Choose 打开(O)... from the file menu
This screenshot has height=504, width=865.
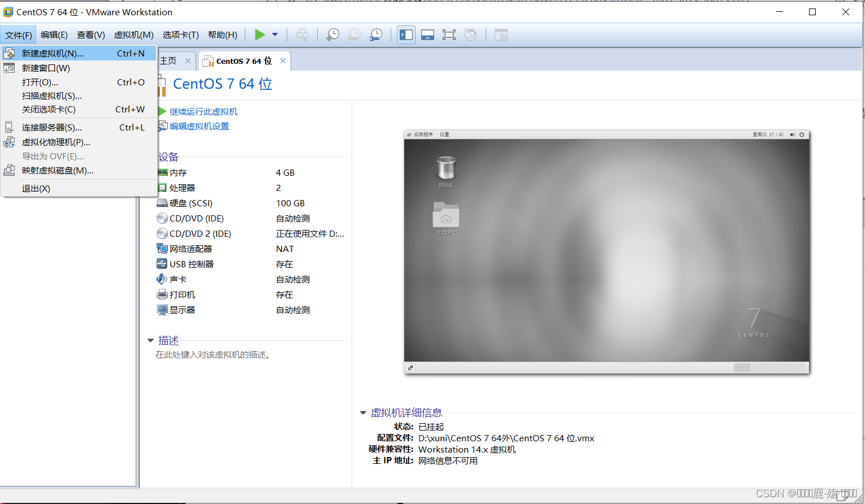coord(79,82)
